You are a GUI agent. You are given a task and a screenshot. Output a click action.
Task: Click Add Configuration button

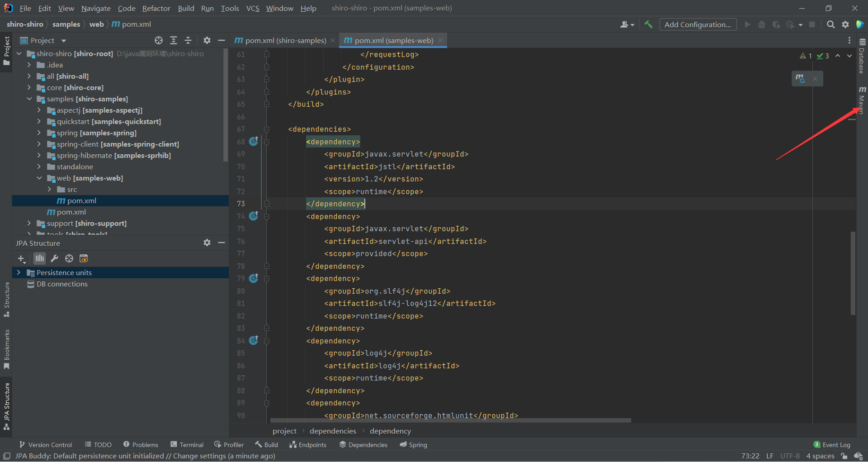(698, 24)
